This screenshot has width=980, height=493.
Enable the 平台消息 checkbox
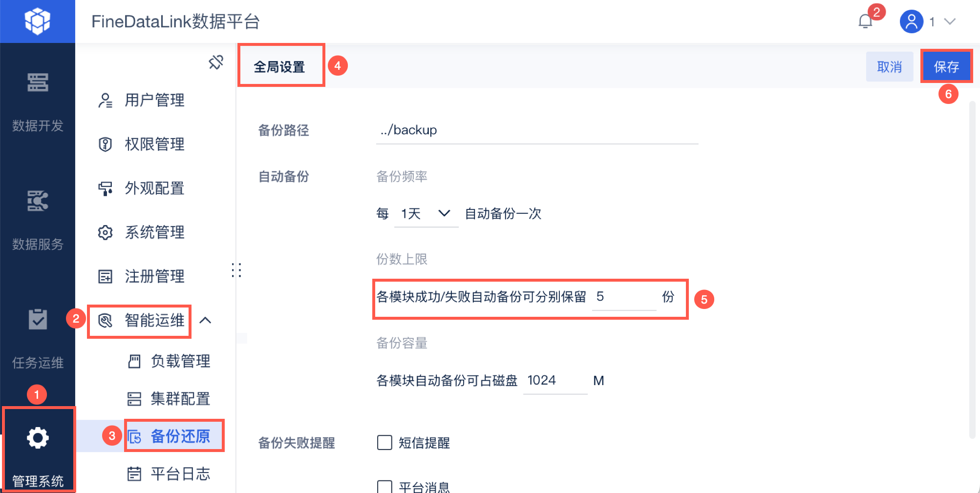pyautogui.click(x=384, y=487)
